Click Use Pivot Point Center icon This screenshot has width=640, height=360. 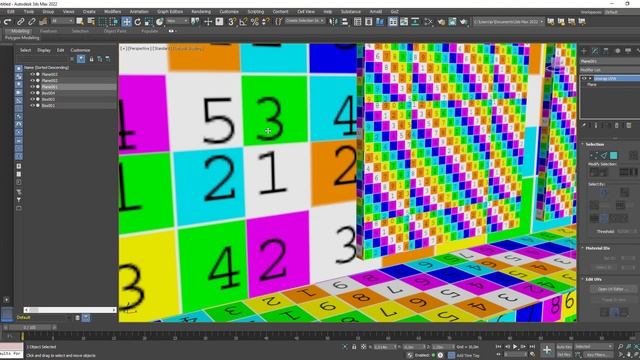195,21
